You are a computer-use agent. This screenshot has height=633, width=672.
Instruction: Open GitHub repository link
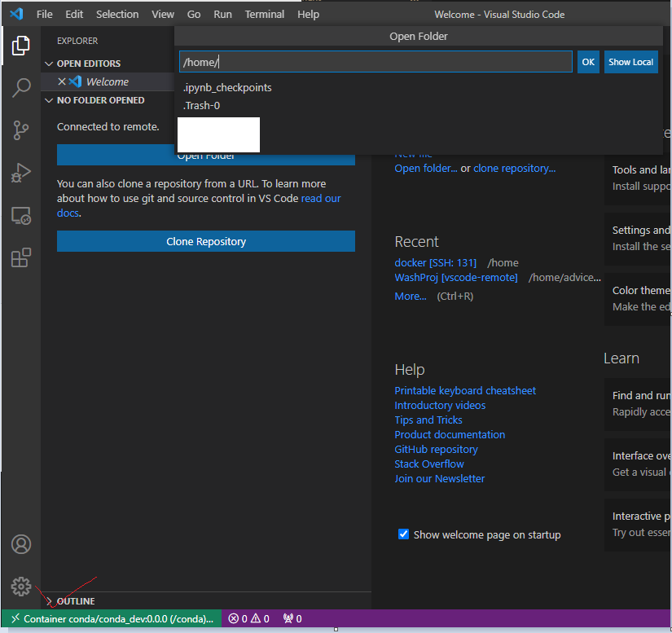coord(436,449)
